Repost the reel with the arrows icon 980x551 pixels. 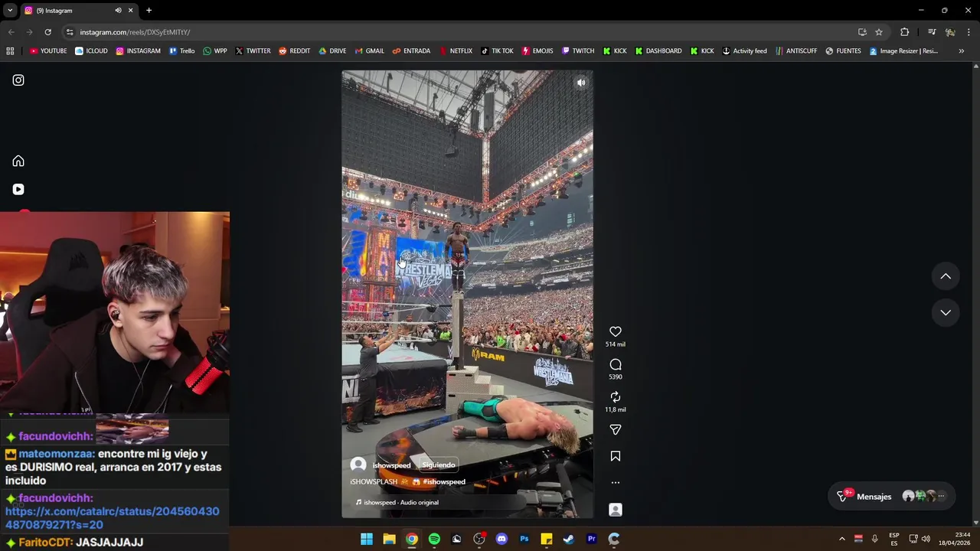(616, 396)
